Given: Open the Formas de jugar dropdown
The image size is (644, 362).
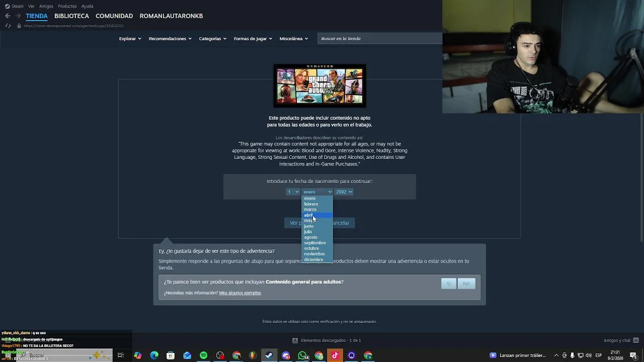Looking at the screenshot, I should click(x=253, y=39).
